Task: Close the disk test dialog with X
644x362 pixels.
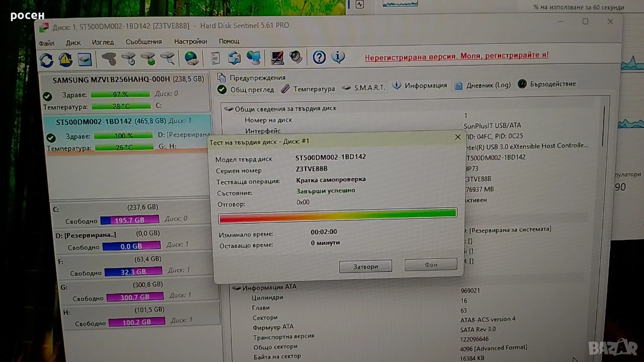Action: tap(457, 137)
